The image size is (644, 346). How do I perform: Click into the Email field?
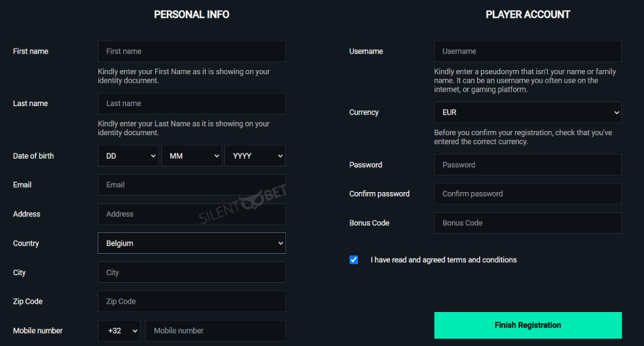192,184
